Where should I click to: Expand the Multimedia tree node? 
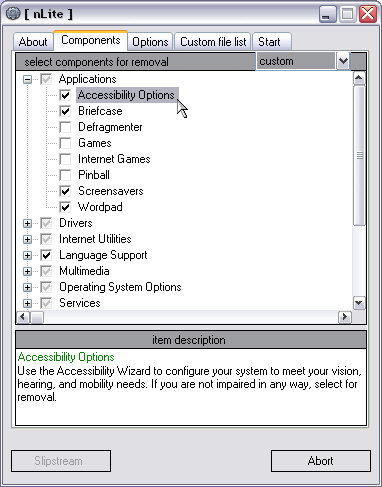click(x=27, y=271)
